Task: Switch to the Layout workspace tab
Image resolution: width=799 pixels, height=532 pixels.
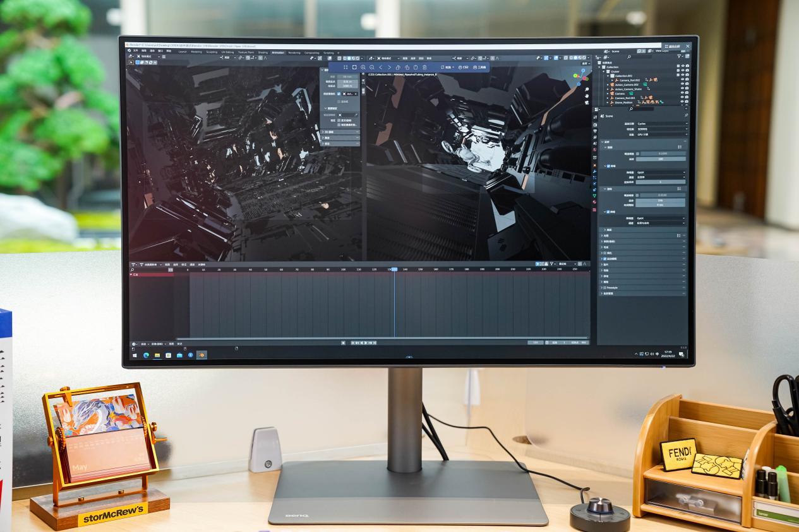Action: click(x=183, y=52)
